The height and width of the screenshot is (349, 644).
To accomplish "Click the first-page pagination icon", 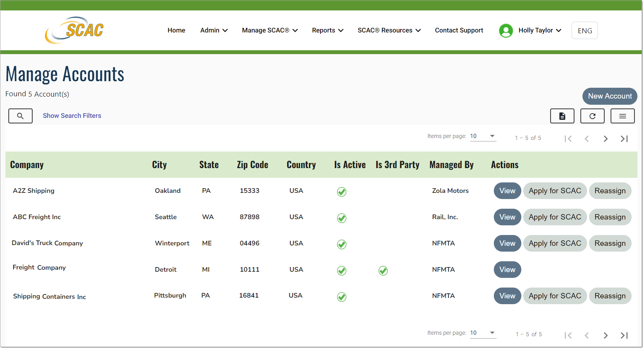I will 568,138.
